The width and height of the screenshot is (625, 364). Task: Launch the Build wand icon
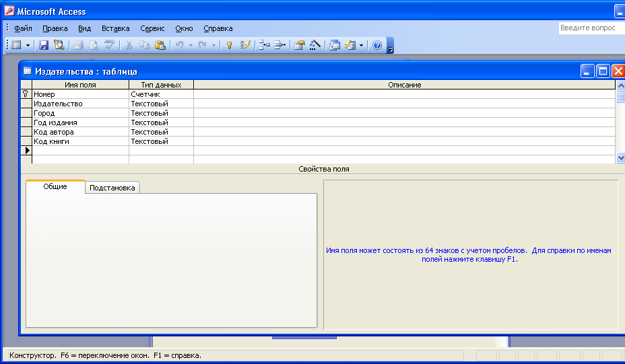coord(315,45)
